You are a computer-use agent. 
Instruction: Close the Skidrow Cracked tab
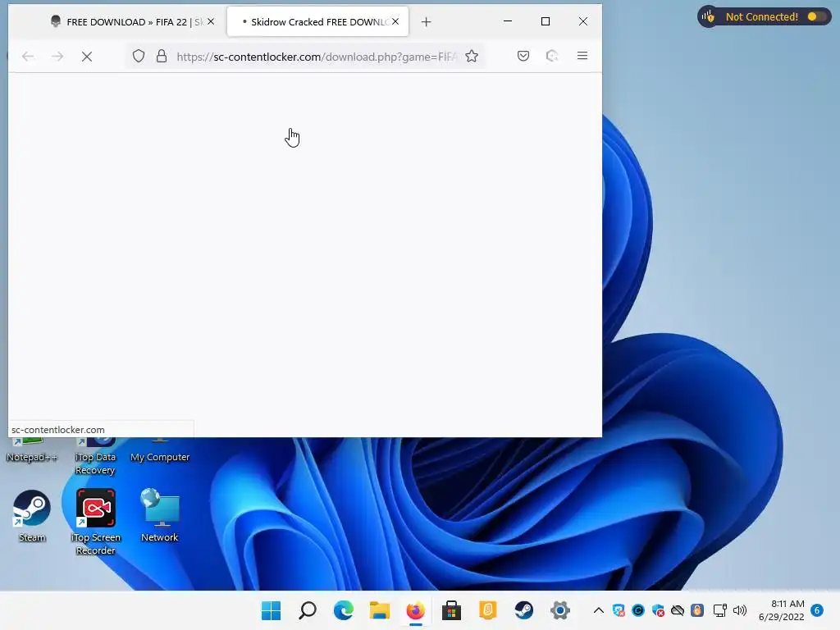(395, 21)
